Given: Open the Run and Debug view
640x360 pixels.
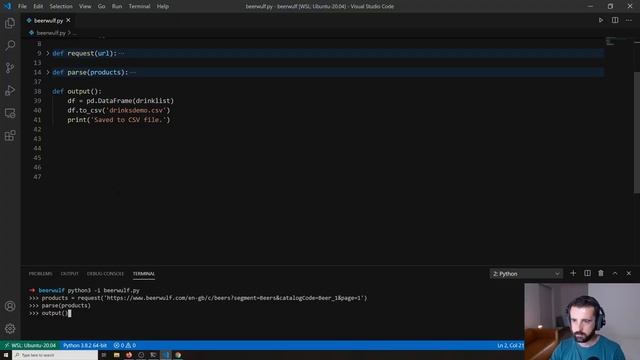Looking at the screenshot, I should (x=10, y=90).
